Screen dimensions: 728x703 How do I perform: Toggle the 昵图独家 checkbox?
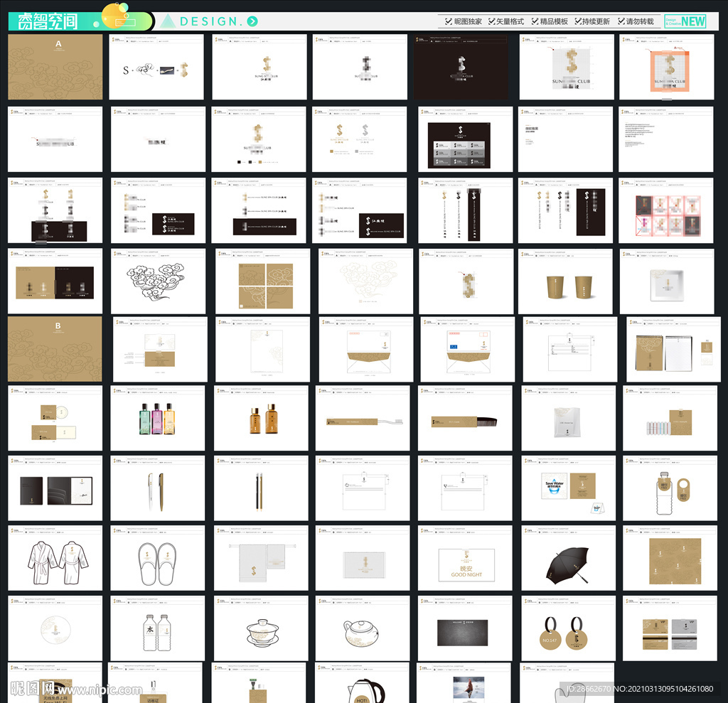tap(449, 21)
